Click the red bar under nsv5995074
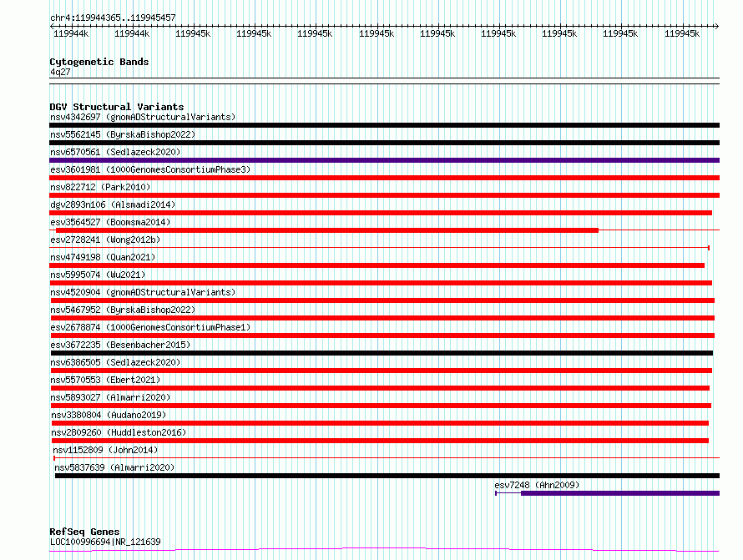 381,283
